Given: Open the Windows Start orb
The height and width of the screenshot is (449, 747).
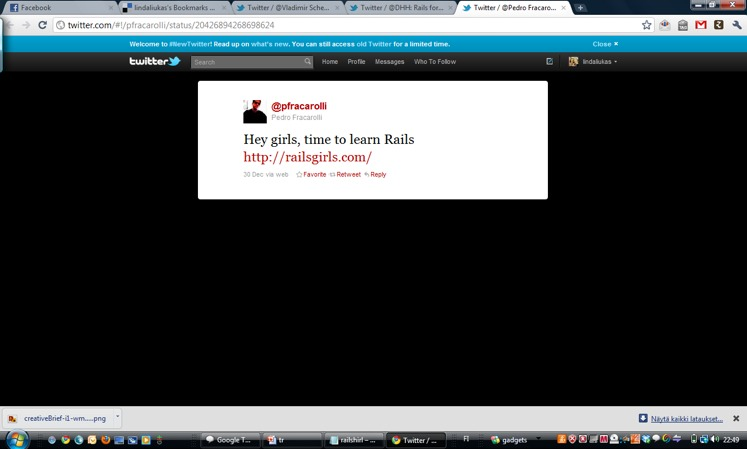Looking at the screenshot, I should pyautogui.click(x=16, y=439).
